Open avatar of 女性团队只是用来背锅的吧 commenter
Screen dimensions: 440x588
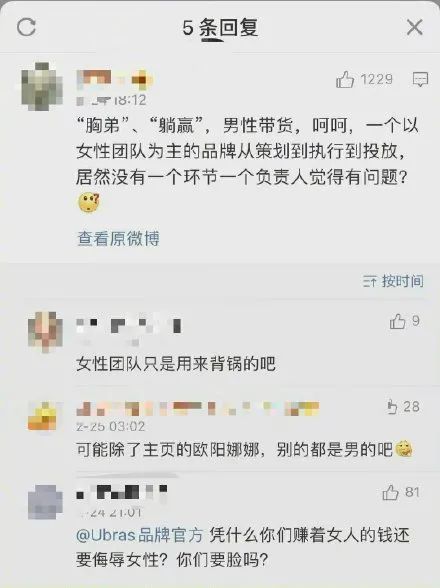point(45,332)
